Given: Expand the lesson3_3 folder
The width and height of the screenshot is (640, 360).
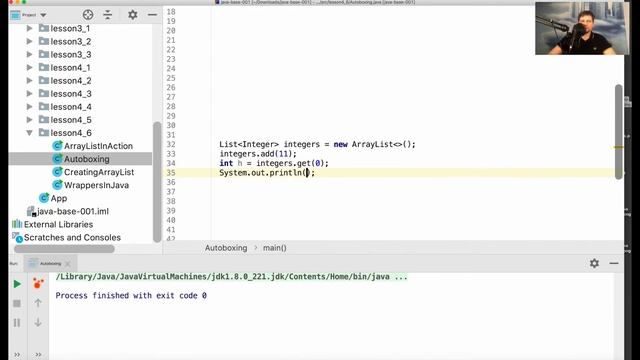Looking at the screenshot, I should tap(29, 55).
